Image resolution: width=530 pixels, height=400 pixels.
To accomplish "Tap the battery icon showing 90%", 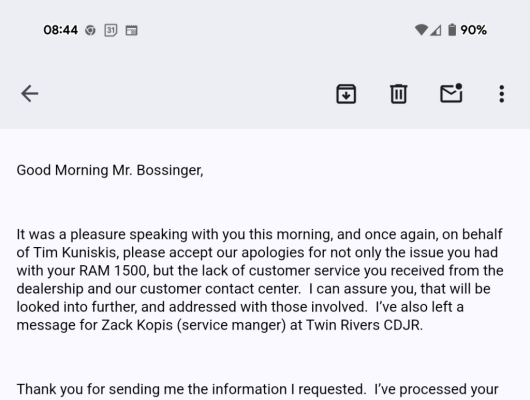I will pos(452,30).
